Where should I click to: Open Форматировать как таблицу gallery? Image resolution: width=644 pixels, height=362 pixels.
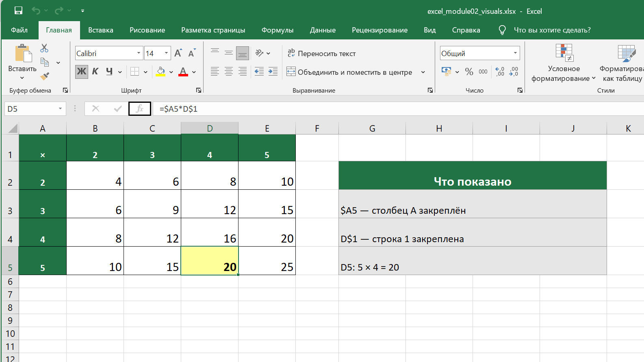(x=622, y=63)
